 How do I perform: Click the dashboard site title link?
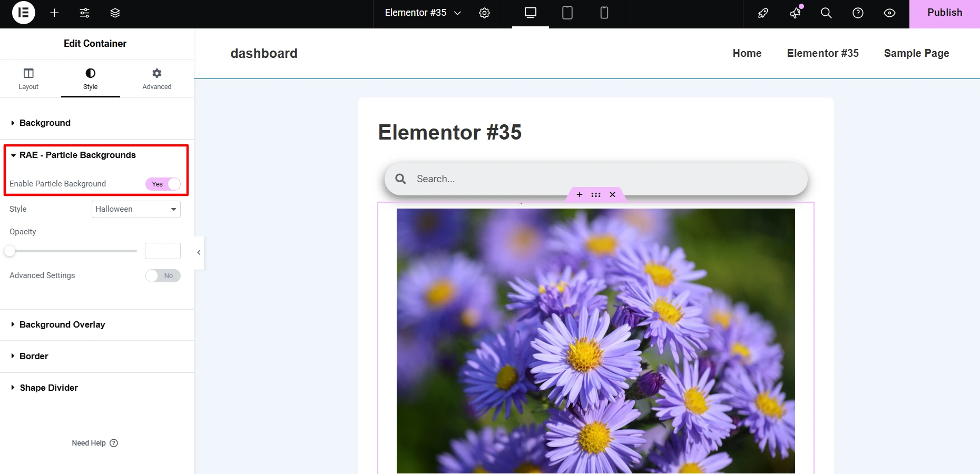pyautogui.click(x=264, y=53)
